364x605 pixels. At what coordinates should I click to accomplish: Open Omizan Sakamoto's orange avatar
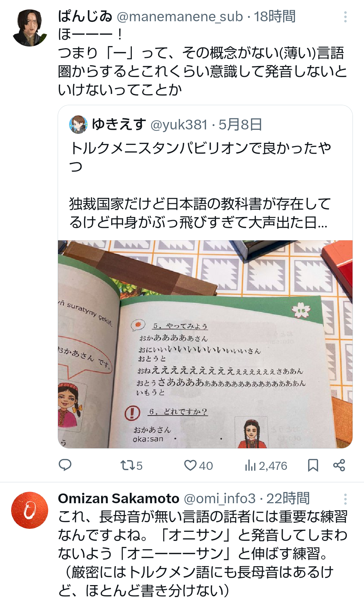(30, 510)
